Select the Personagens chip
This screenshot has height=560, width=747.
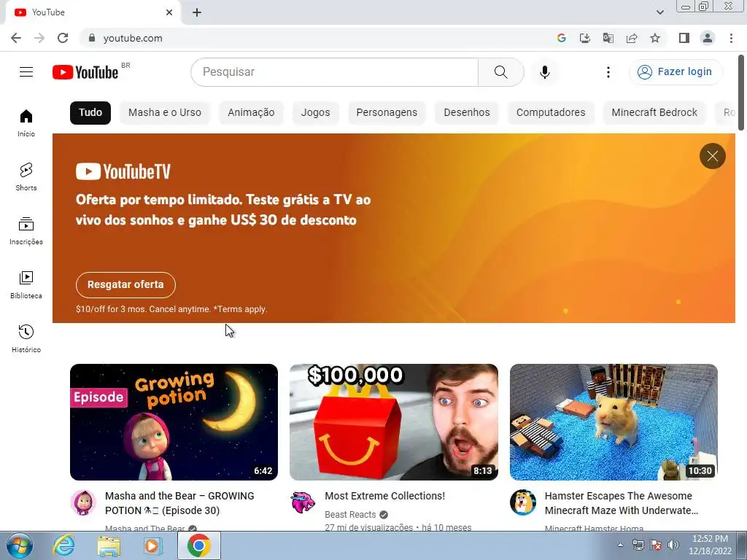(387, 113)
